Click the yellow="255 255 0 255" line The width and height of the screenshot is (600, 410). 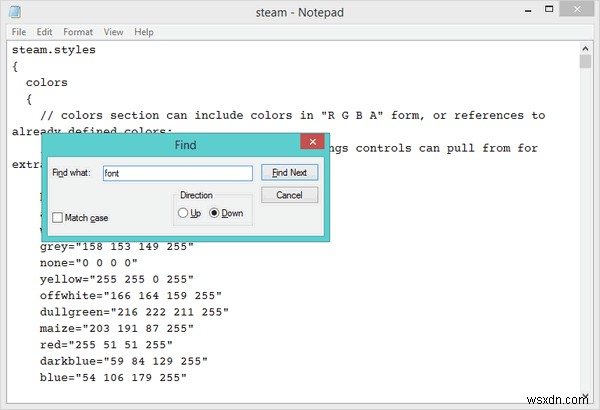pos(117,279)
